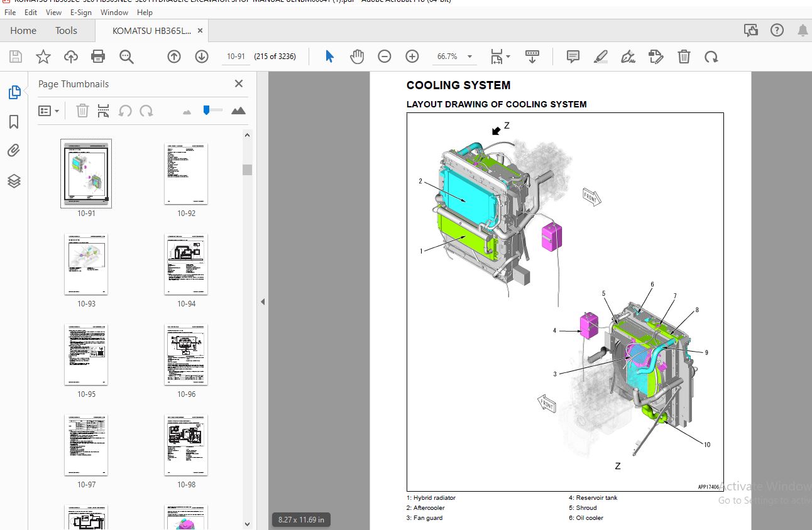Delete the selected thumbnail page with the trash icon
The height and width of the screenshot is (530, 812).
tap(82, 111)
